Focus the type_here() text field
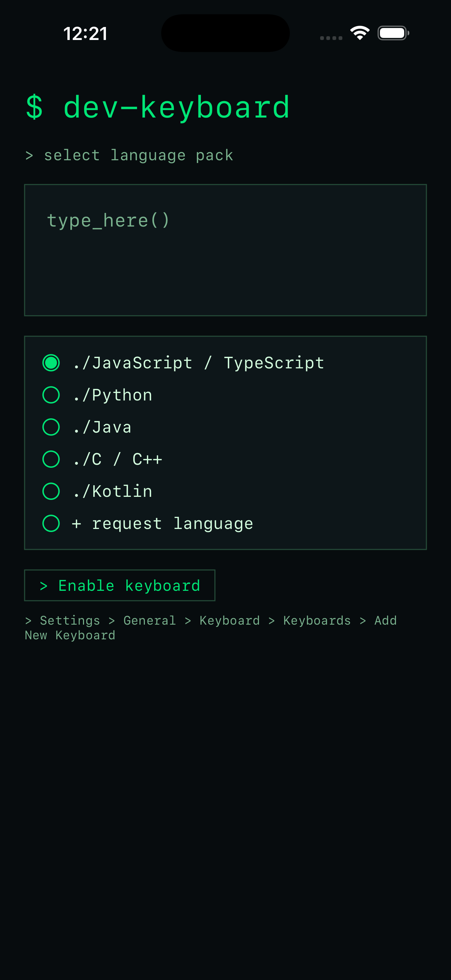 click(225, 250)
